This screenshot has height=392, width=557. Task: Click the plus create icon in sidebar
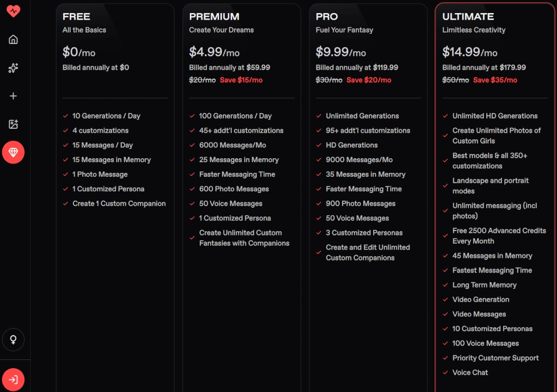point(13,96)
